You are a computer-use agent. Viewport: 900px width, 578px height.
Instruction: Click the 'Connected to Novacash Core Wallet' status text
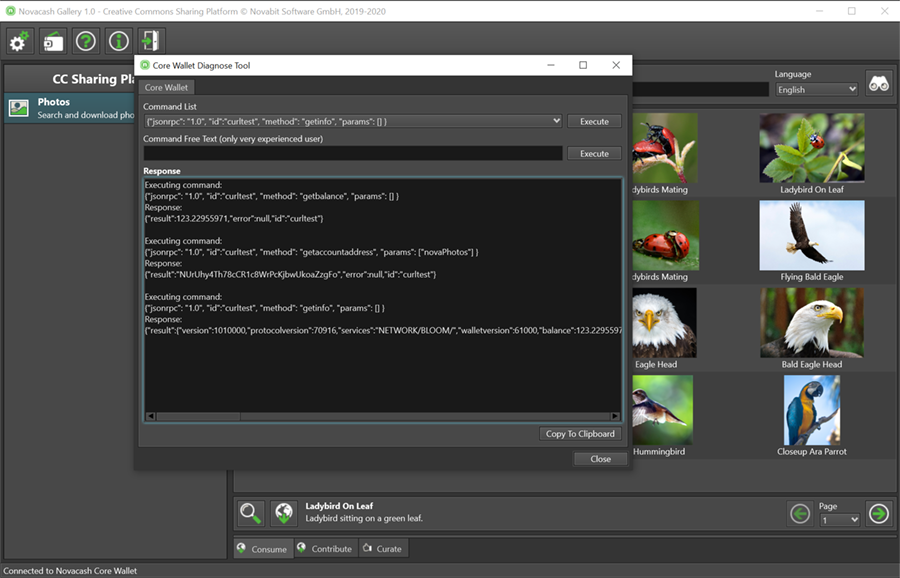click(x=70, y=571)
